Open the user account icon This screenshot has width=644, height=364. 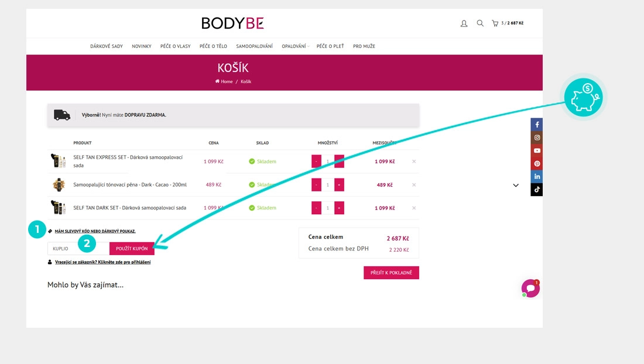click(x=464, y=23)
